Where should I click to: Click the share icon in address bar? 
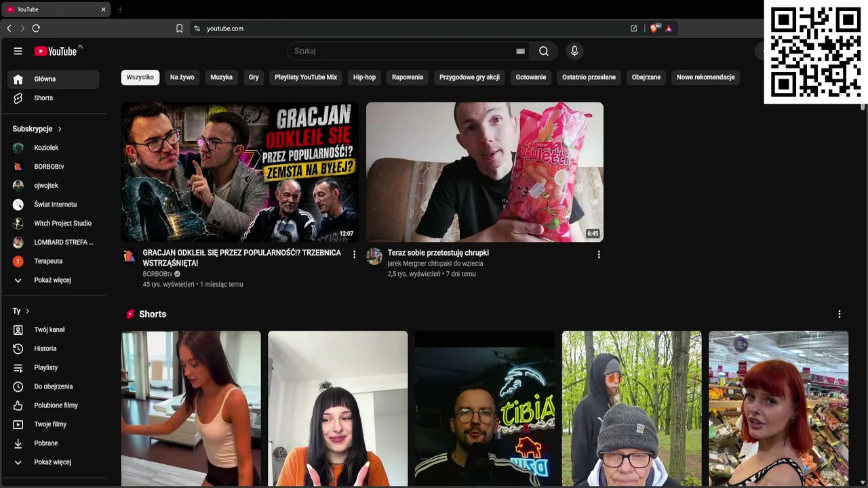coord(633,28)
